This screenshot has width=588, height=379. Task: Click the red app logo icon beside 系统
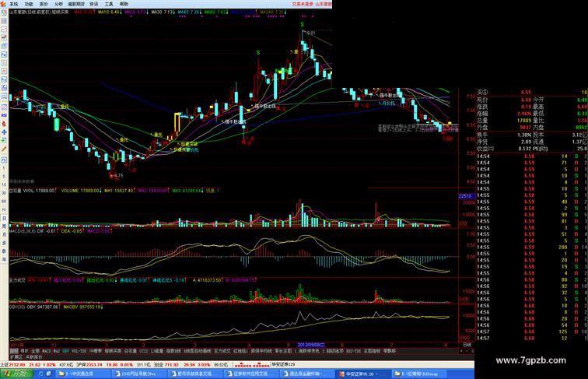point(4,4)
